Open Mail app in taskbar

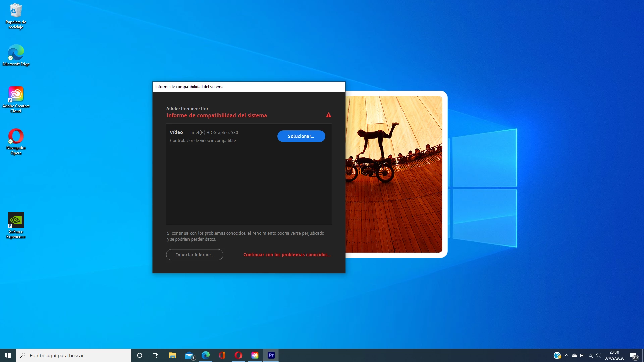pos(190,355)
